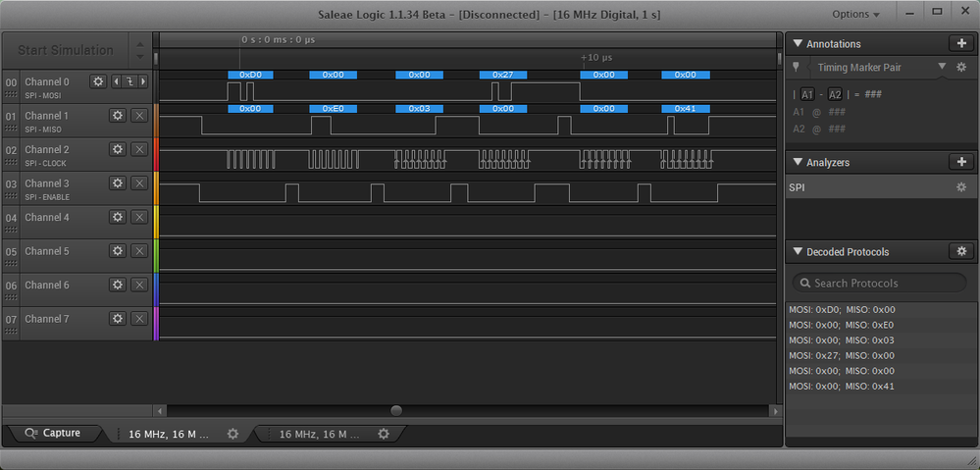The width and height of the screenshot is (980, 470).
Task: Click the X trigger button for Channel 1
Action: click(x=139, y=115)
